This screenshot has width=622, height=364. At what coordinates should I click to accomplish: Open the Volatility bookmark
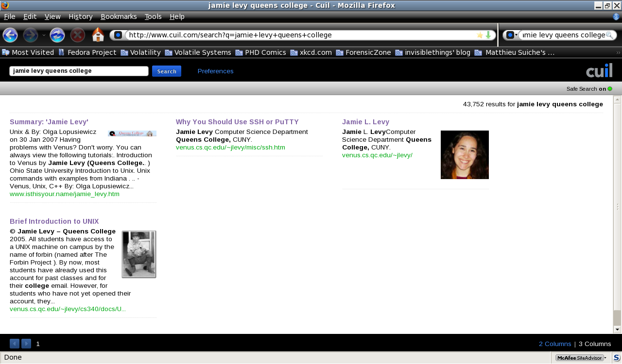pyautogui.click(x=140, y=52)
